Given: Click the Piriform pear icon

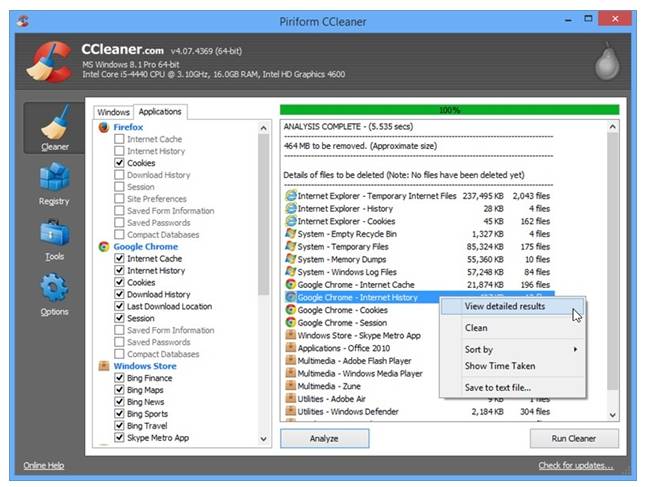Looking at the screenshot, I should (x=607, y=61).
